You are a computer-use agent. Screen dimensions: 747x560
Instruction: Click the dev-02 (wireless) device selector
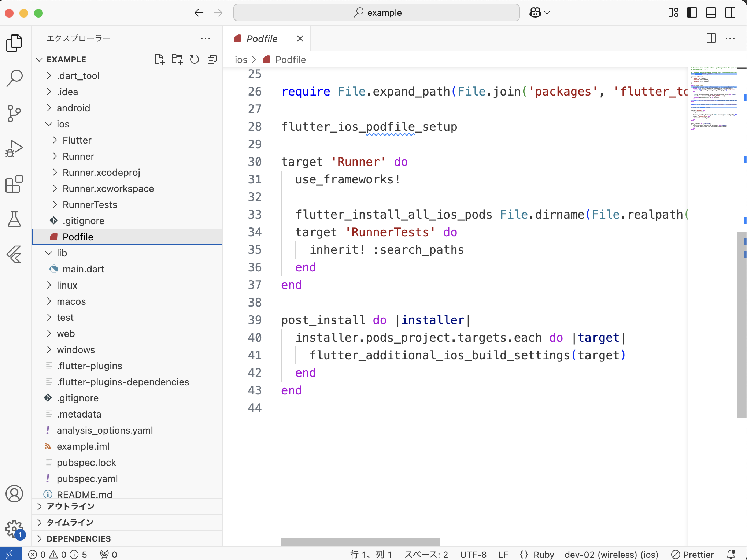click(x=611, y=555)
